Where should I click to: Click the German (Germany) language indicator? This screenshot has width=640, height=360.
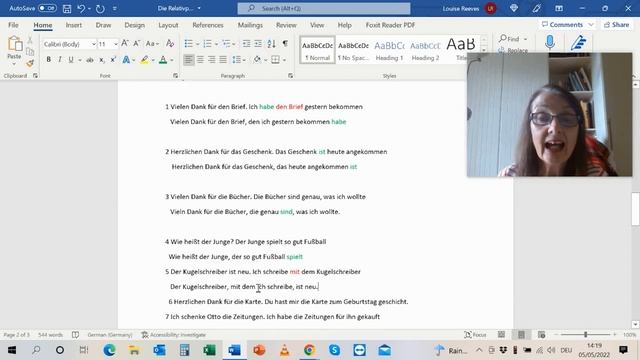[x=110, y=335]
